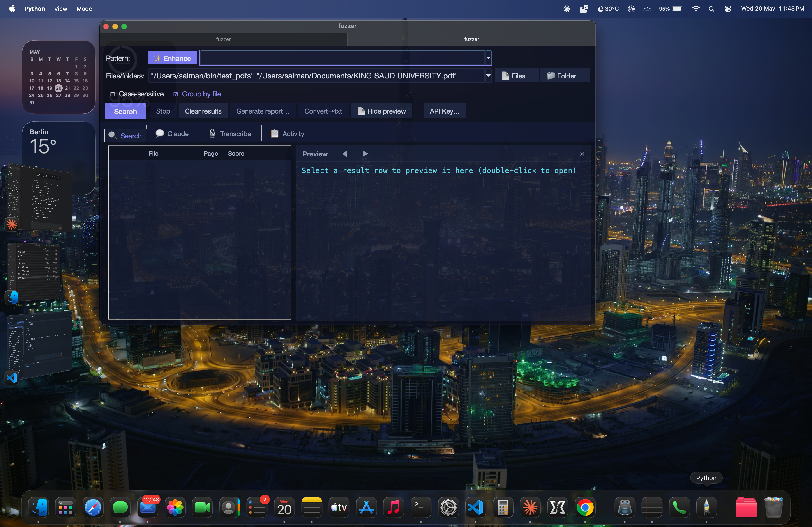The height and width of the screenshot is (527, 812).
Task: Open the Folder… chooser button
Action: click(x=565, y=76)
